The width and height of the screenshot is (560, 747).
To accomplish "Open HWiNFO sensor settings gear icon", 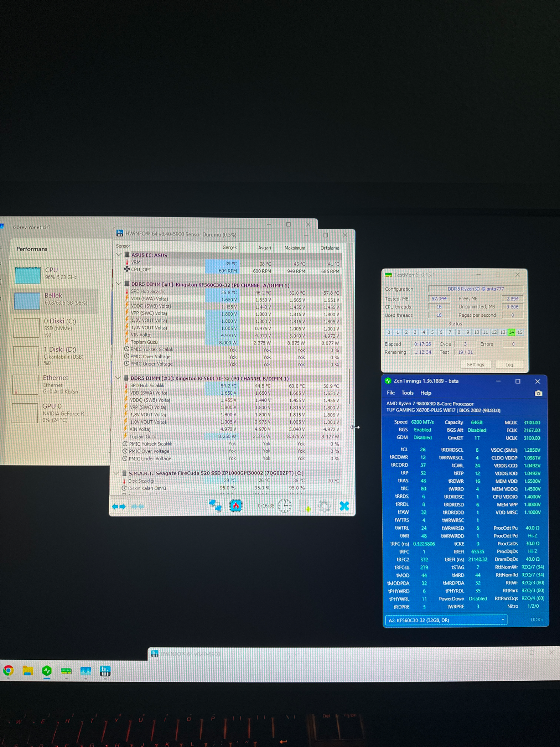I will [x=324, y=506].
